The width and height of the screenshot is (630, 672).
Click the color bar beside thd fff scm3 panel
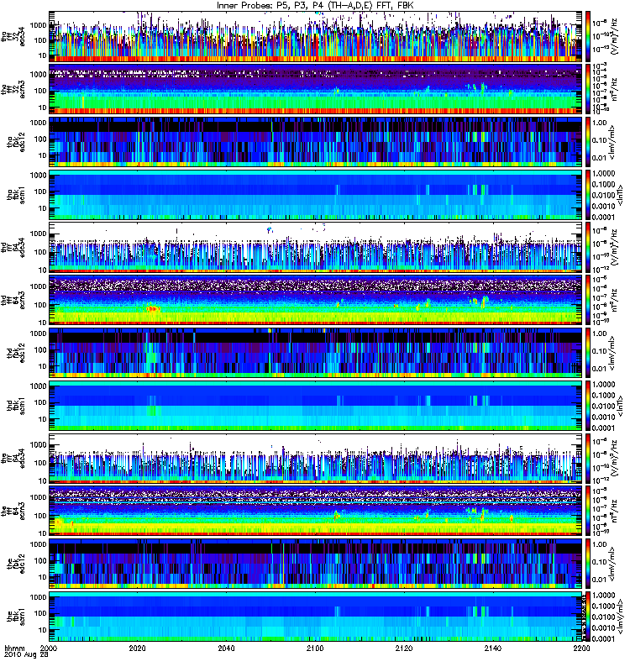tap(589, 300)
